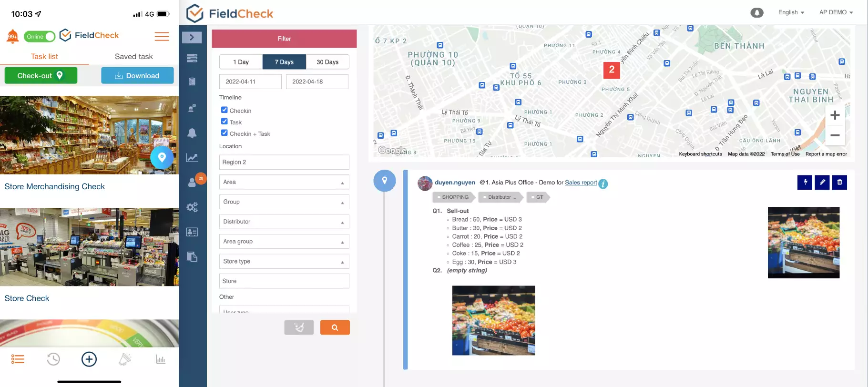Switch to the Saved task tab

(134, 57)
